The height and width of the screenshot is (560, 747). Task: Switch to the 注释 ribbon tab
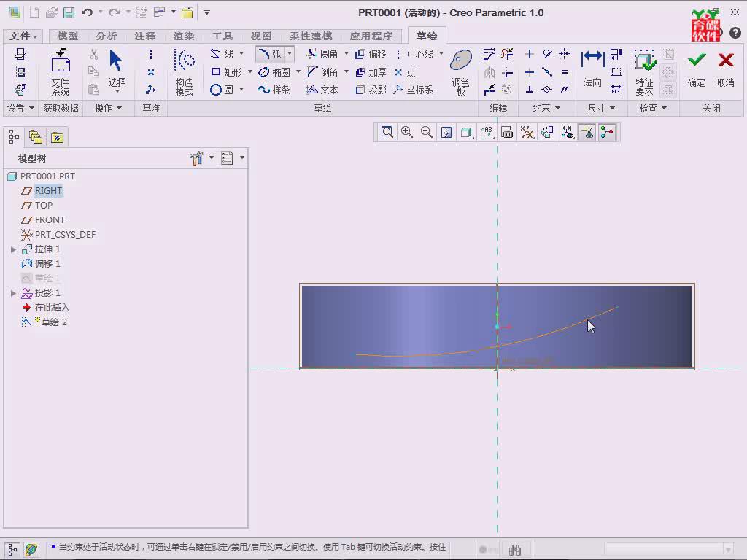click(x=145, y=36)
